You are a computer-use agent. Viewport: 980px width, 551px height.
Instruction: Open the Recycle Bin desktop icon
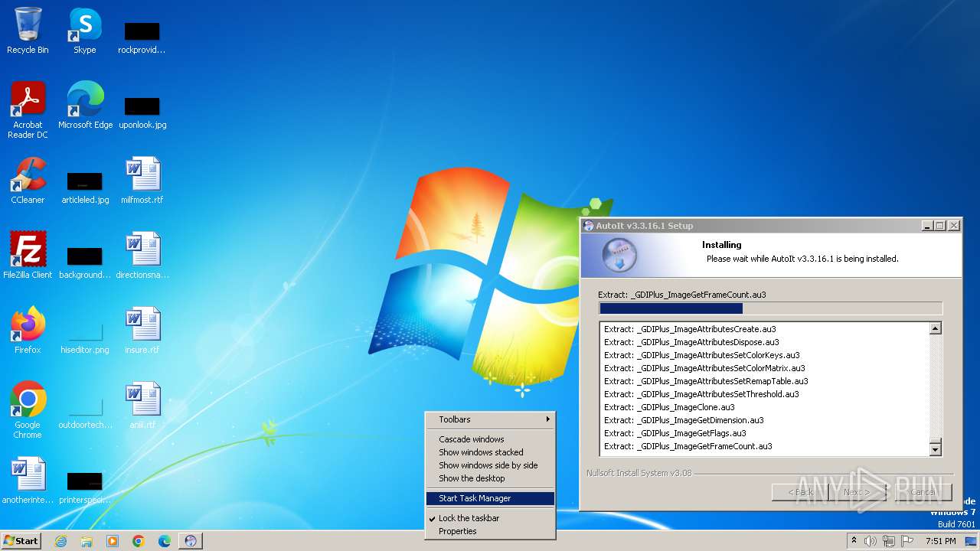[28, 31]
